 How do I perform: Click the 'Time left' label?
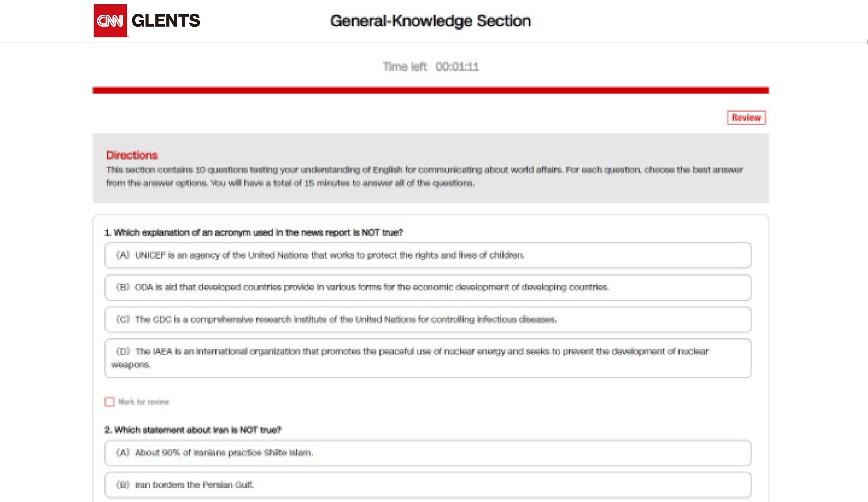click(x=405, y=67)
